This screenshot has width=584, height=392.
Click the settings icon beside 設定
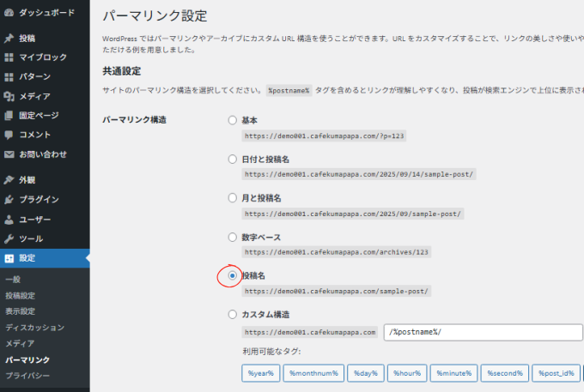pos(9,258)
